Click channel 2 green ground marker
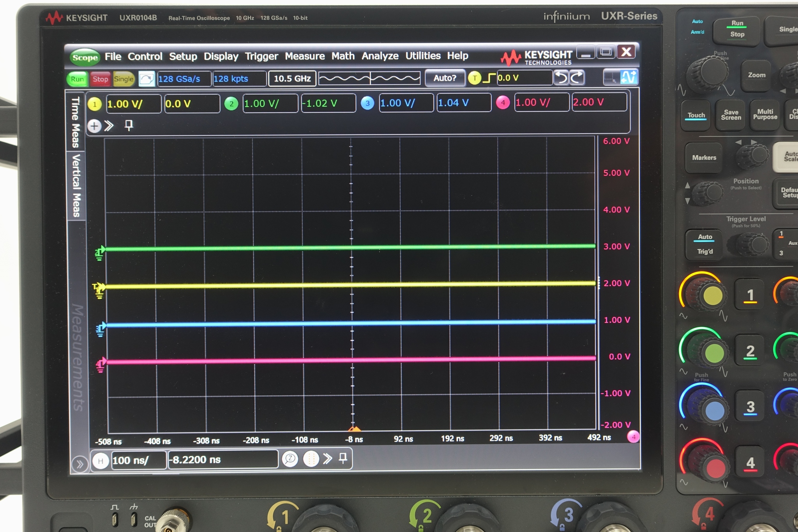This screenshot has width=798, height=532. [100, 253]
